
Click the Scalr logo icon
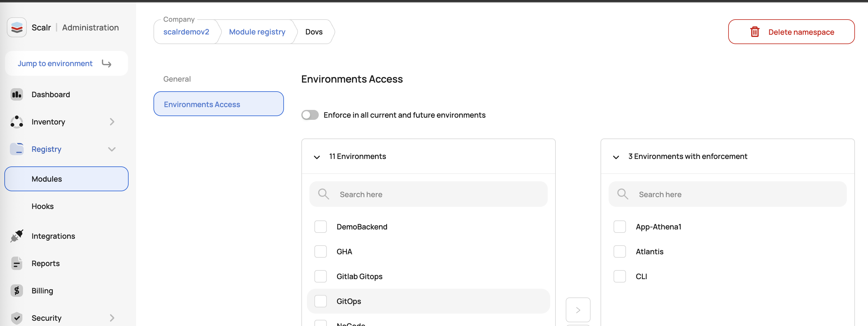coord(16,27)
